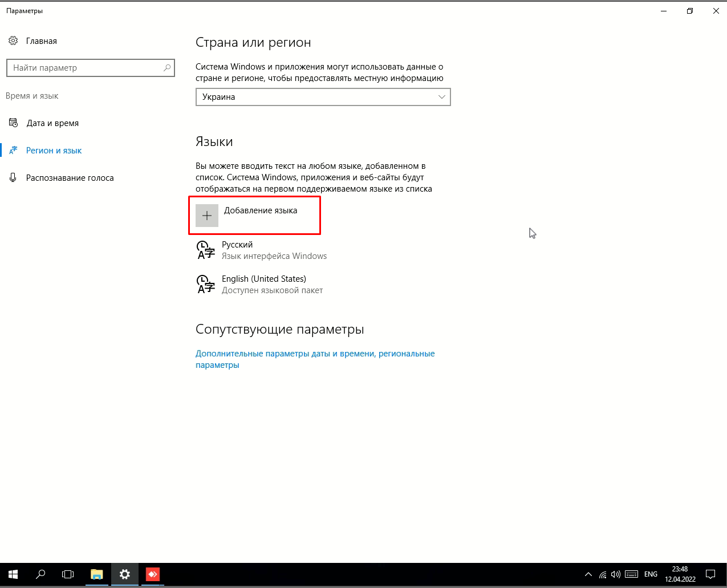Click the Главная gear icon in sidebar
The height and width of the screenshot is (588, 727).
pos(13,41)
